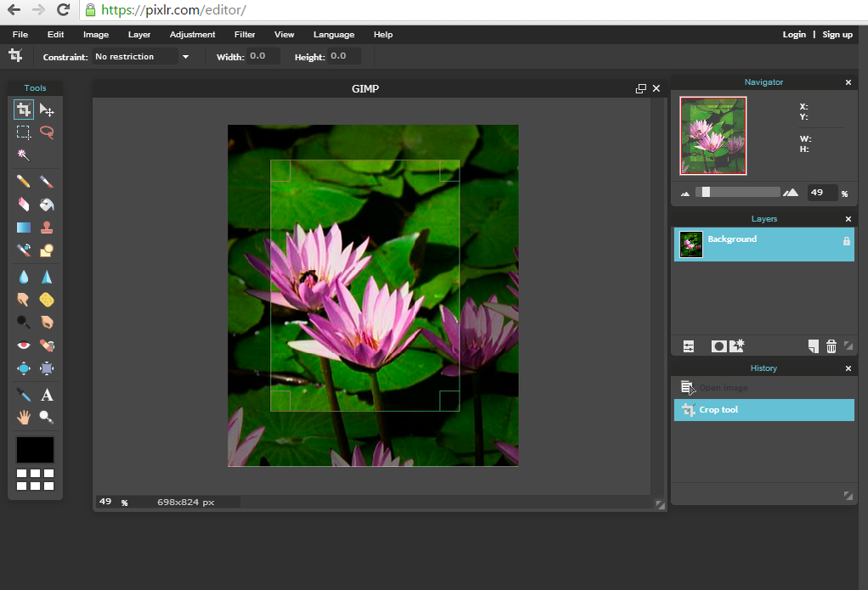Click the Sign up link
868x590 pixels.
[x=837, y=34]
